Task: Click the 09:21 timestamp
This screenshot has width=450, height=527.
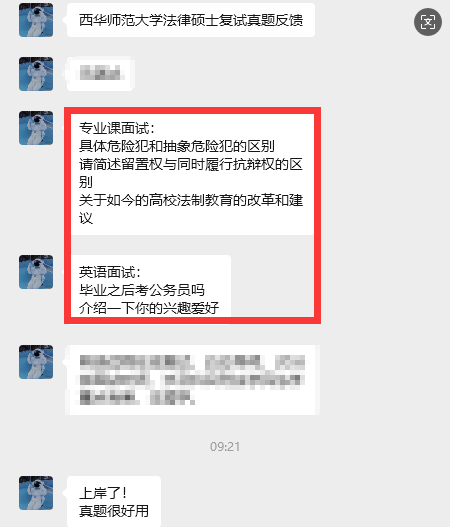Action: click(x=225, y=447)
